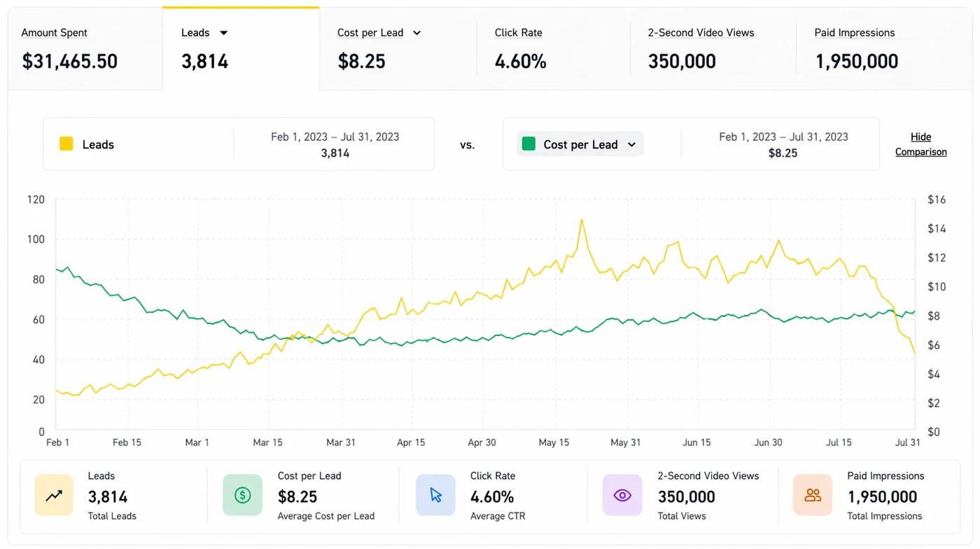This screenshot has width=980, height=549.
Task: Click the Hide Comparison link
Action: pyautogui.click(x=920, y=144)
